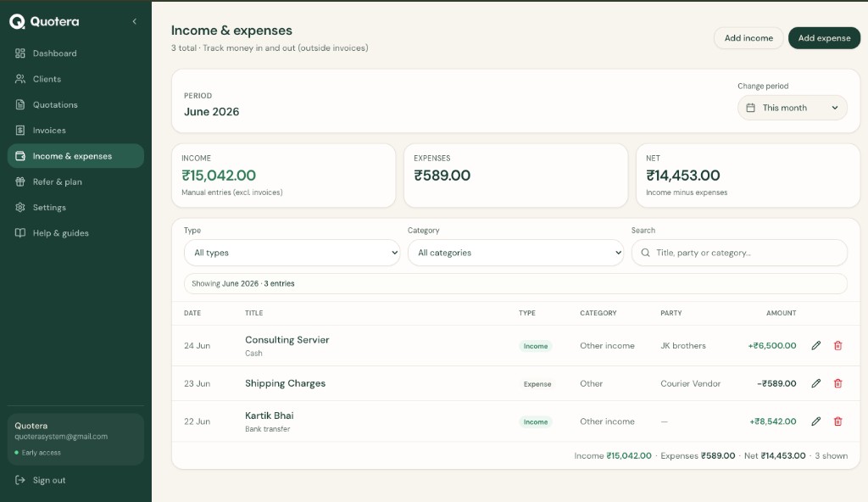The width and height of the screenshot is (868, 502).
Task: Open Refer & plan page
Action: coord(75,181)
